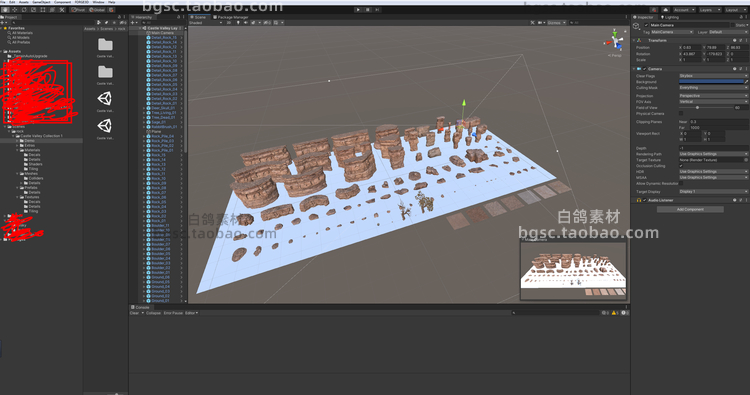750x395 pixels.
Task: Toggle the Console Error Pause button
Action: pyautogui.click(x=173, y=313)
